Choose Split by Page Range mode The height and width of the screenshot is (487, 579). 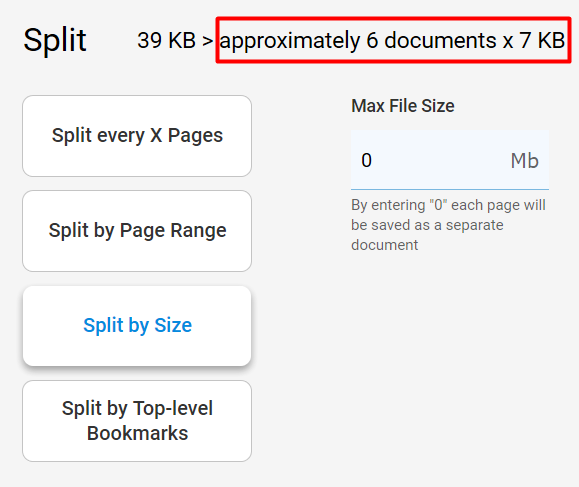click(137, 231)
